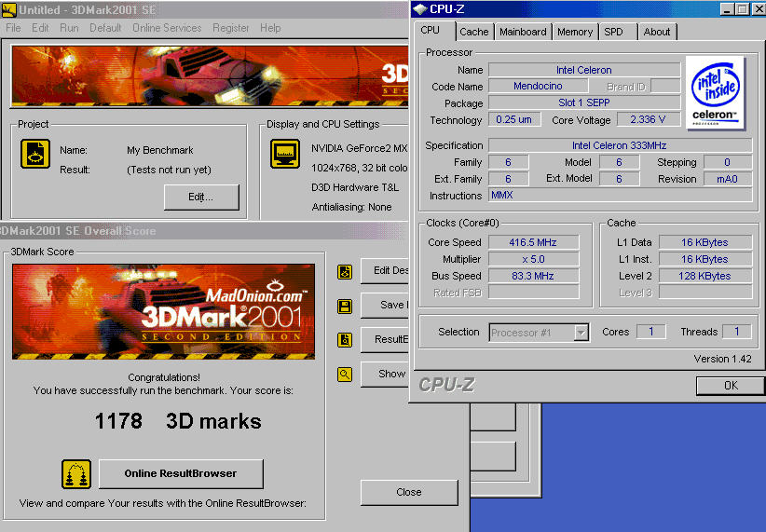
Task: Click the L1 Data 16 KBytes field
Action: click(x=704, y=242)
